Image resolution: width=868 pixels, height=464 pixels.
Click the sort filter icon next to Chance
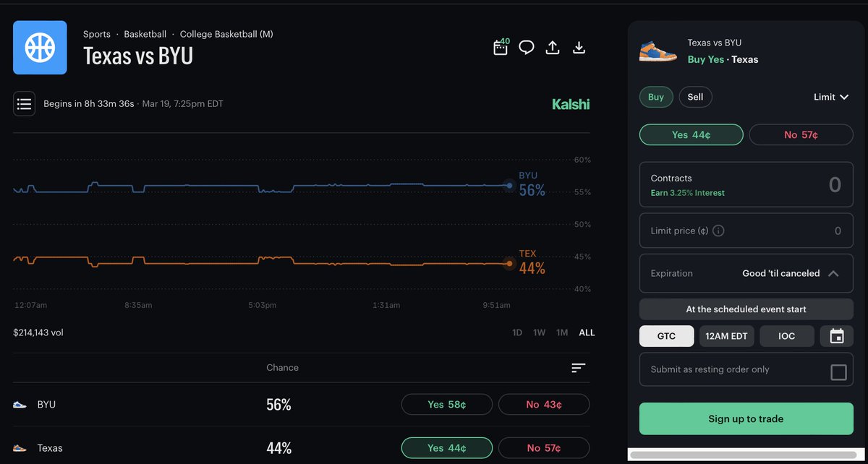(578, 368)
